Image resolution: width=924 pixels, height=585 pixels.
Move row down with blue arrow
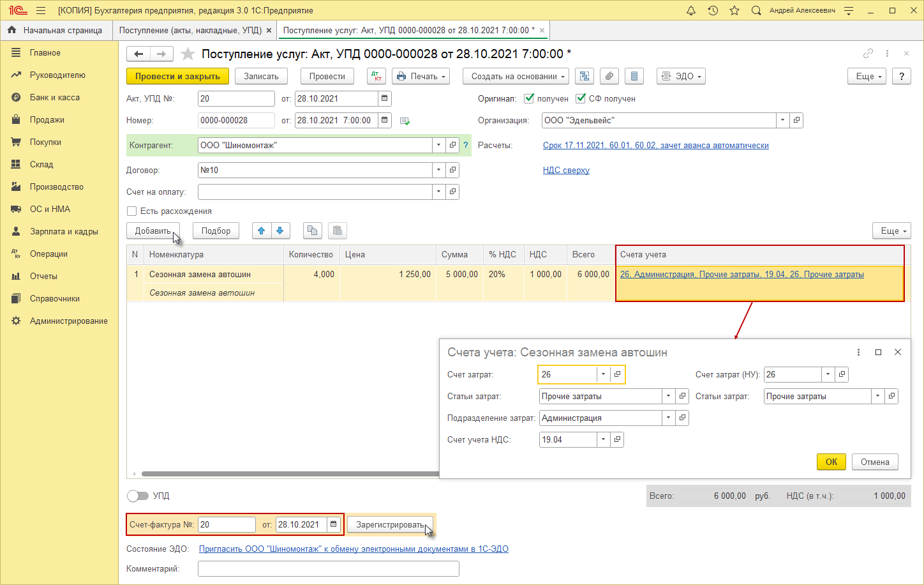pyautogui.click(x=280, y=231)
